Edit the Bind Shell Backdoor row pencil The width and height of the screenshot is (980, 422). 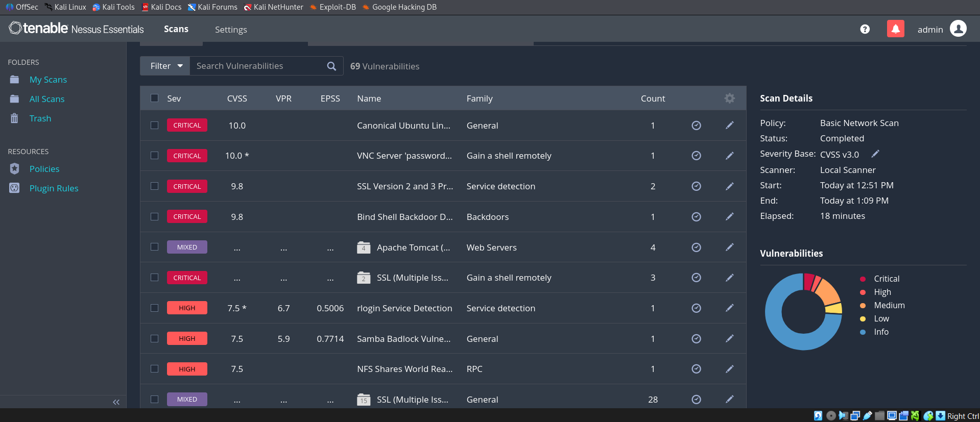click(x=729, y=217)
